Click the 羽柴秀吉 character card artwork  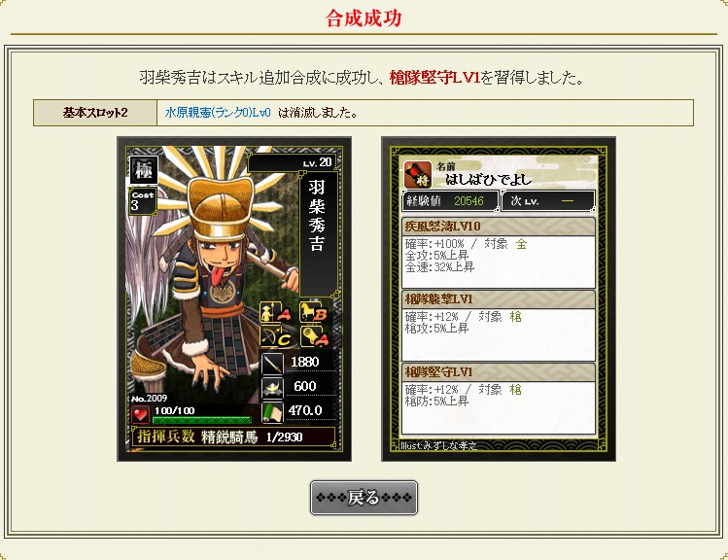tap(214, 279)
